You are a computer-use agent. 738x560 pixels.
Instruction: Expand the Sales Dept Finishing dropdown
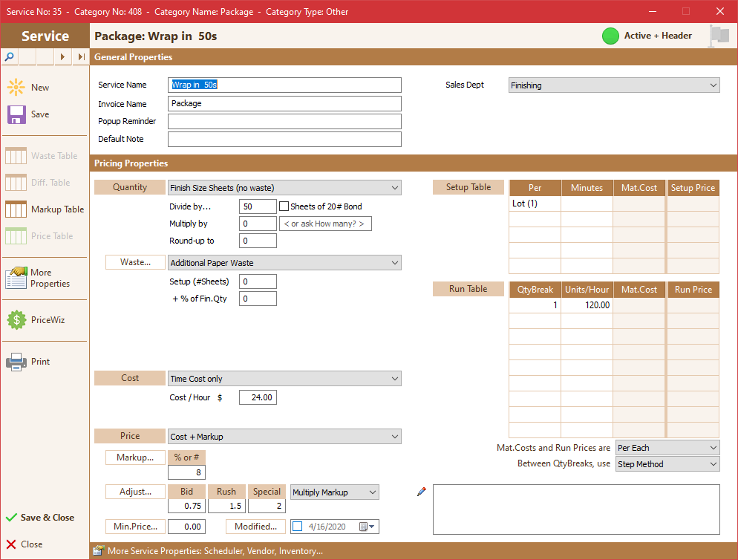[x=614, y=85]
